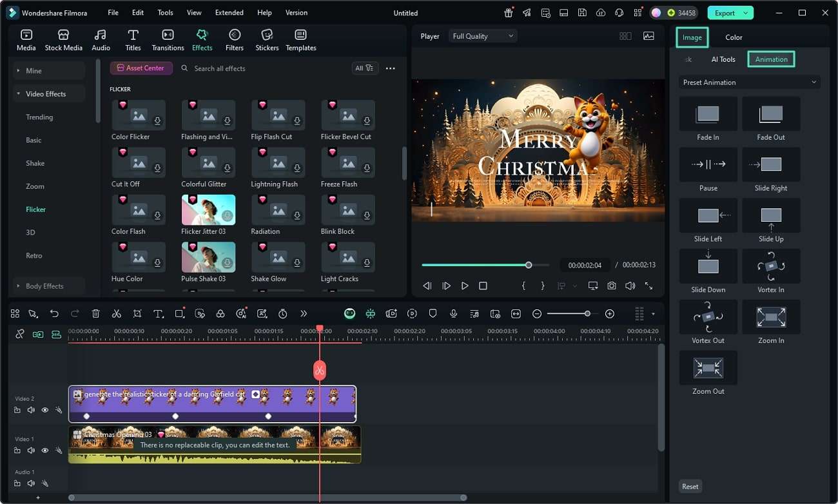Open the File menu
This screenshot has height=504, width=838.
click(113, 12)
